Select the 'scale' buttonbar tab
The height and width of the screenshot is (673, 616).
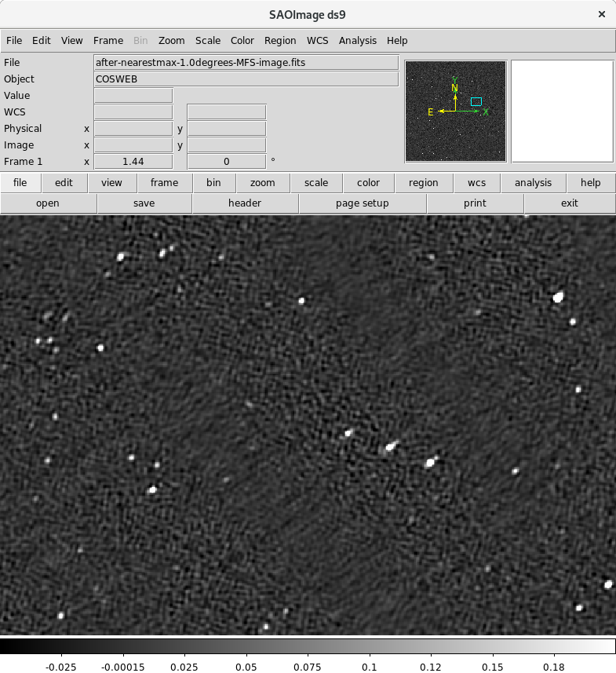[316, 183]
